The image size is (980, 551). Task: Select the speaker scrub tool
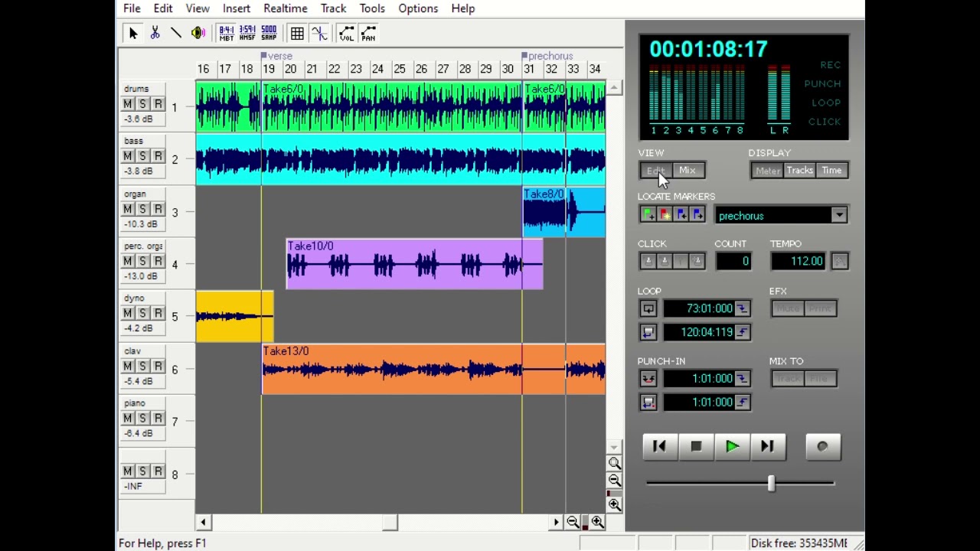click(x=198, y=33)
